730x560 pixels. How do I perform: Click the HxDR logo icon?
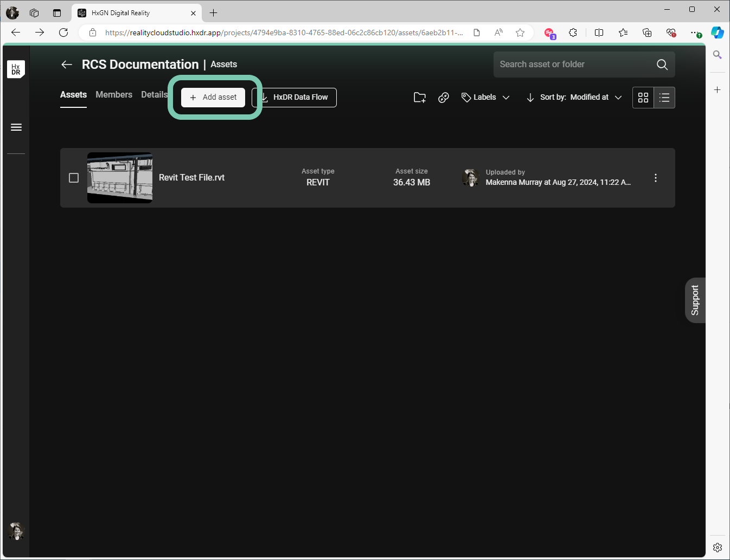click(16, 69)
